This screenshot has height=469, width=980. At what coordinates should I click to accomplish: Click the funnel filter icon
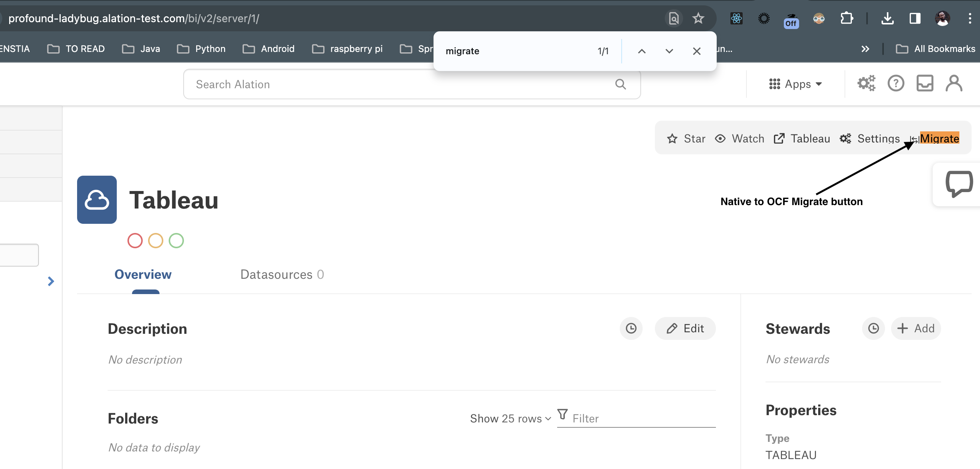(563, 415)
